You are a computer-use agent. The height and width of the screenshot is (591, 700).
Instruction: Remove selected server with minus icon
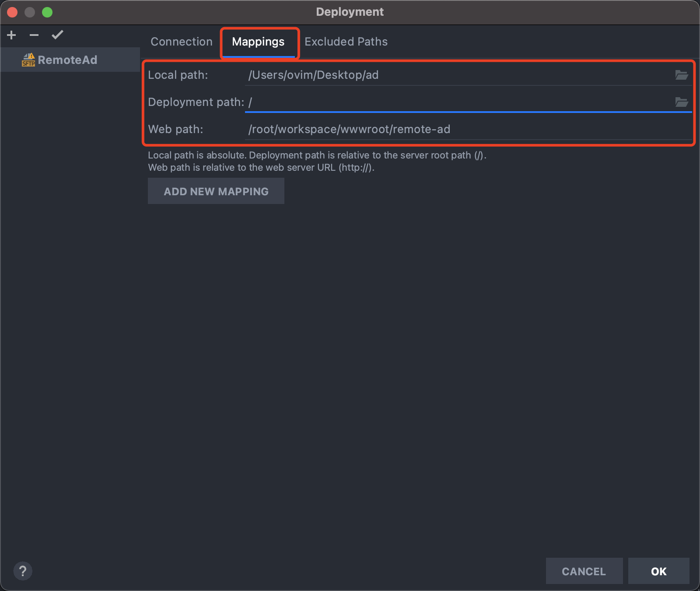(34, 35)
